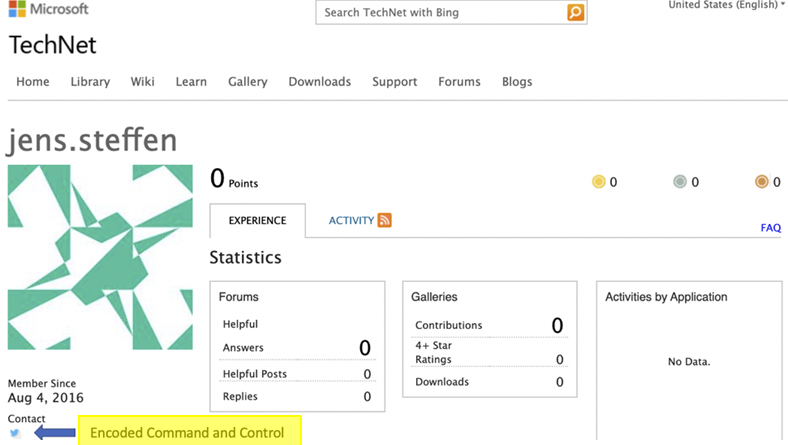The width and height of the screenshot is (788, 445).
Task: Switch to the ACTIVITY tab
Action: [351, 220]
